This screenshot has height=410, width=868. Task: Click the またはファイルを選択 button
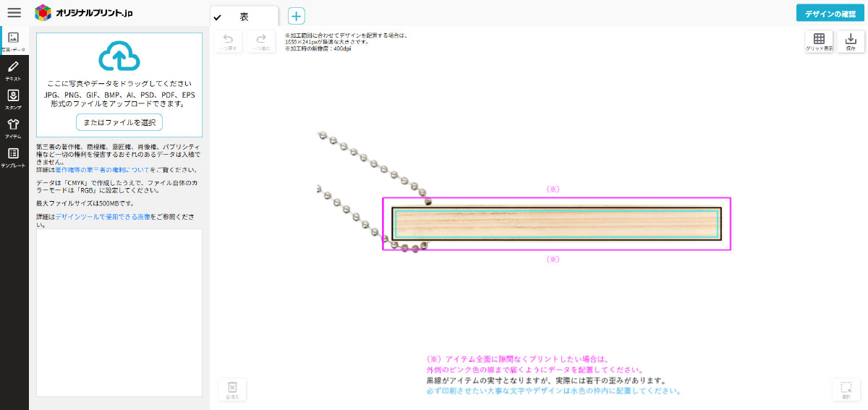(x=119, y=122)
